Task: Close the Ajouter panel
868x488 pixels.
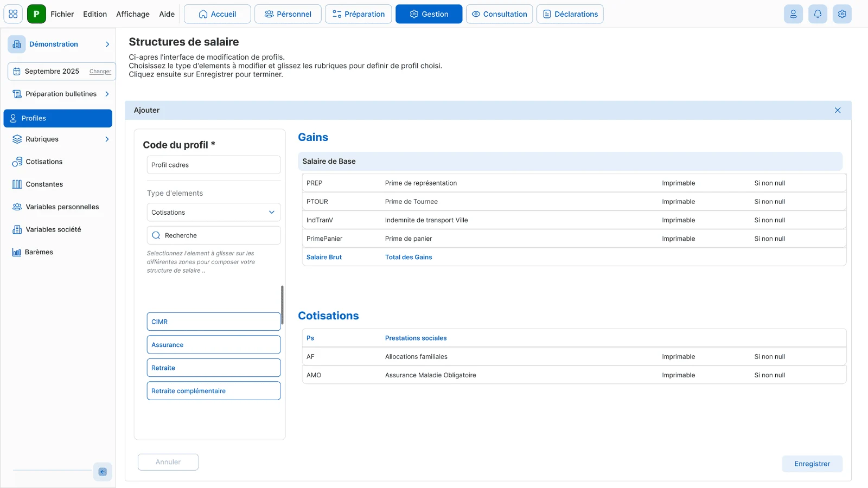Action: [838, 110]
